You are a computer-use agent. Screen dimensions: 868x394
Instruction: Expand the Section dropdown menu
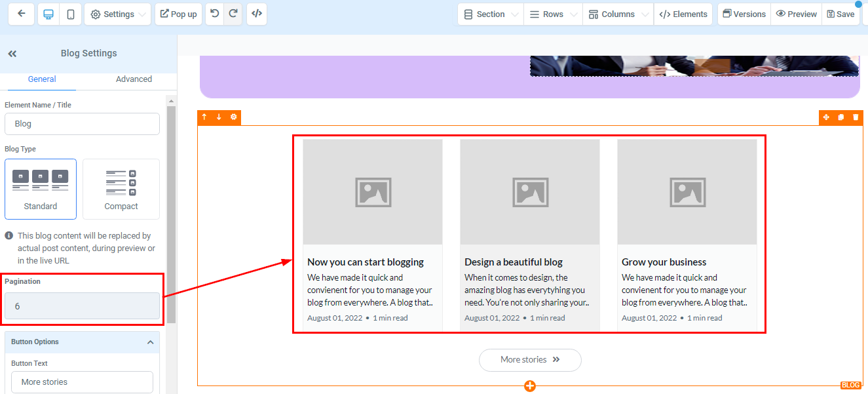pyautogui.click(x=491, y=14)
